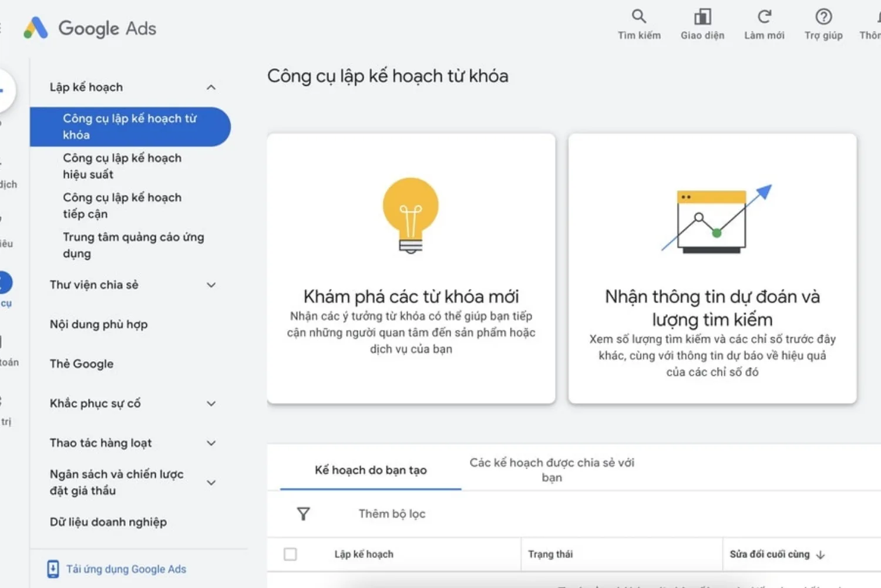
Task: Open Các kế hoạch được chia sẻ tab
Action: tap(552, 470)
